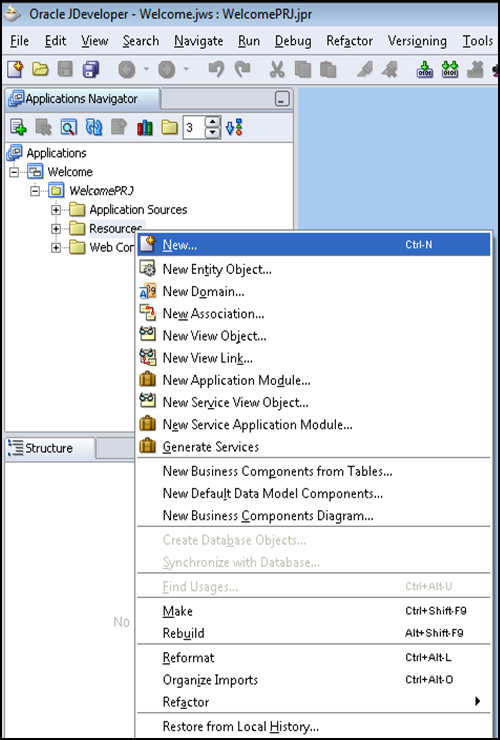
Task: Collapse the WelcomePRJ project node
Action: 35,191
